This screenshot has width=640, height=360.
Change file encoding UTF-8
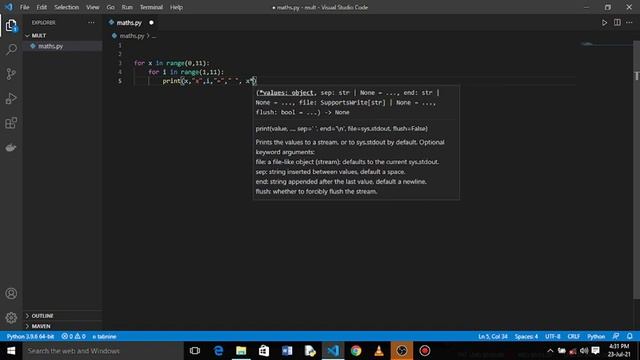click(x=553, y=336)
